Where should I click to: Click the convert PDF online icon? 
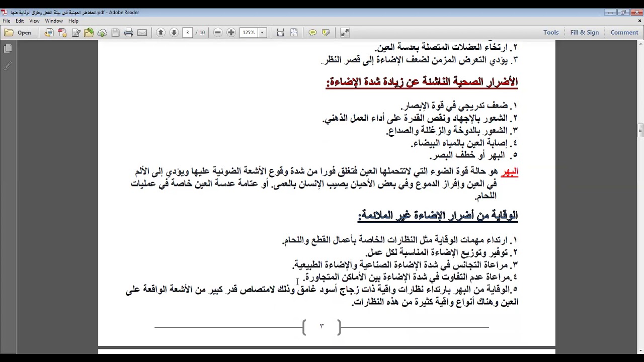click(49, 33)
